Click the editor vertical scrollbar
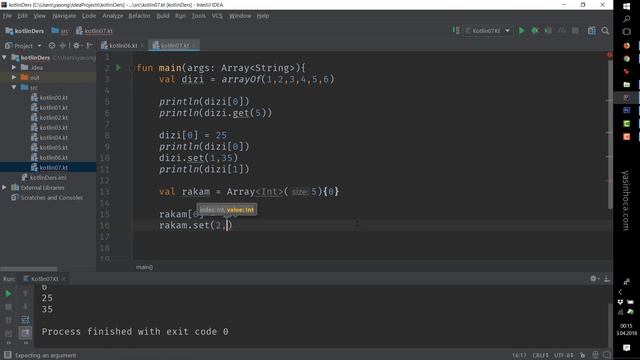The height and width of the screenshot is (360, 640). [610, 135]
